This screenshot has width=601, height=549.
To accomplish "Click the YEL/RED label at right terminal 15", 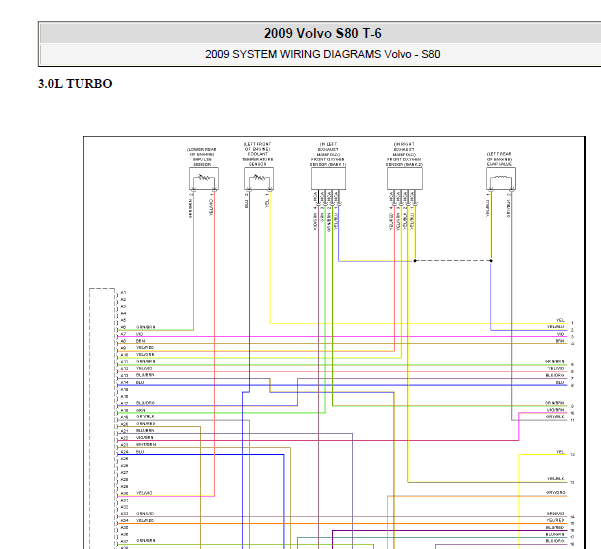I will click(x=555, y=520).
